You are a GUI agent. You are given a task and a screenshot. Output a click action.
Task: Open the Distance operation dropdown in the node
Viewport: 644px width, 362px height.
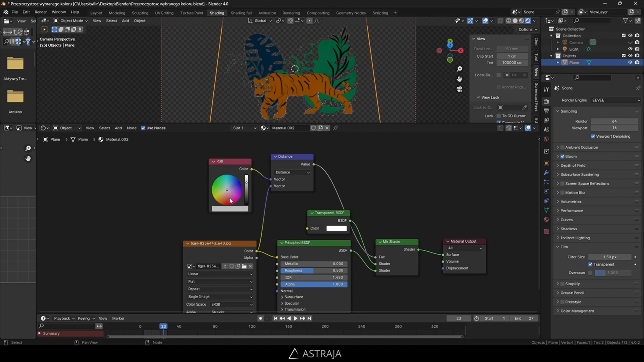click(292, 172)
